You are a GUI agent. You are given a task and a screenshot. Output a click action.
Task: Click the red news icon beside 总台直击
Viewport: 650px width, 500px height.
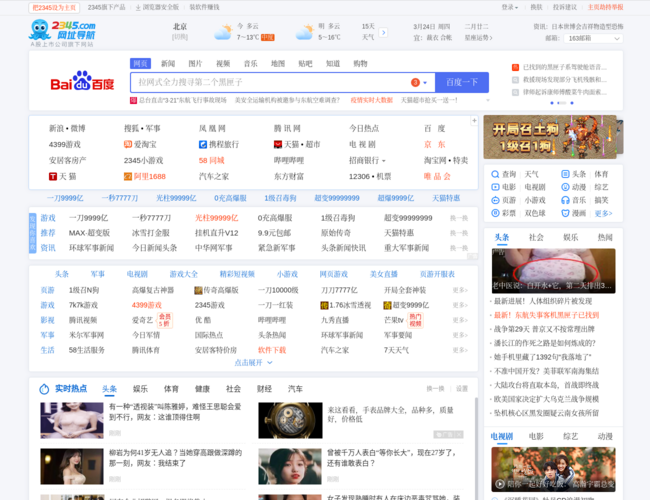point(133,100)
